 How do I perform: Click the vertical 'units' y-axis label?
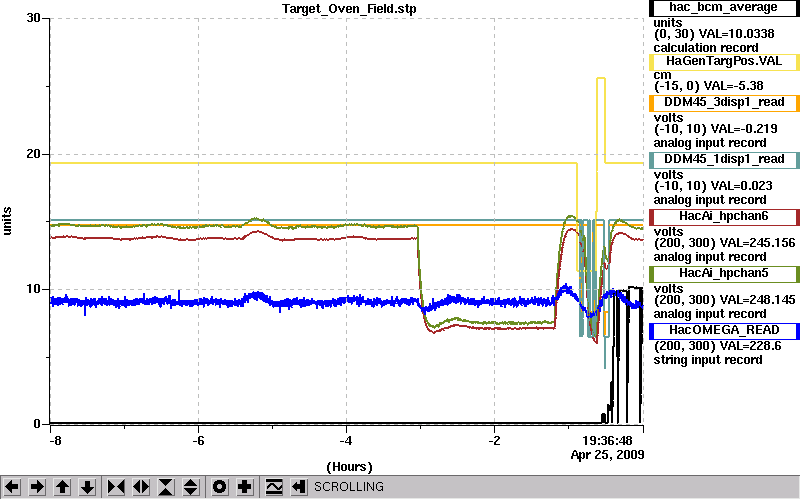7,221
